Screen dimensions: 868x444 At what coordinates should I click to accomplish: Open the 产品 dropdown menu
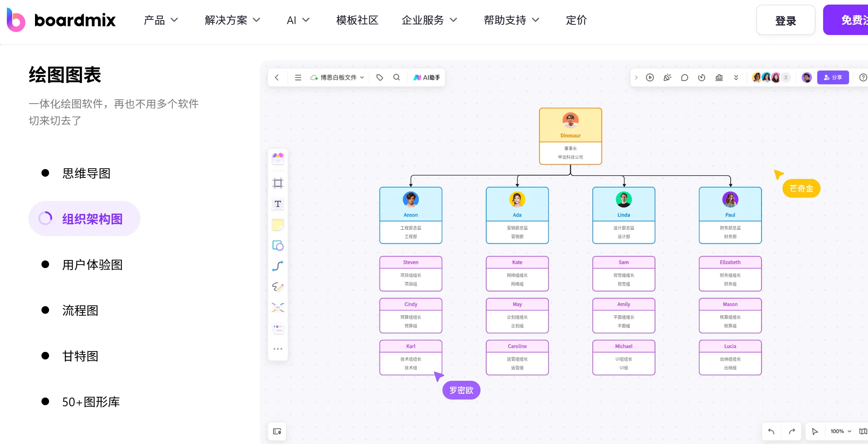[161, 20]
